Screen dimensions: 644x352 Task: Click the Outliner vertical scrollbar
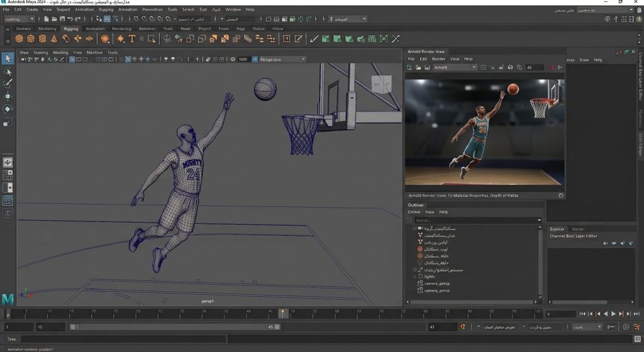click(540, 263)
